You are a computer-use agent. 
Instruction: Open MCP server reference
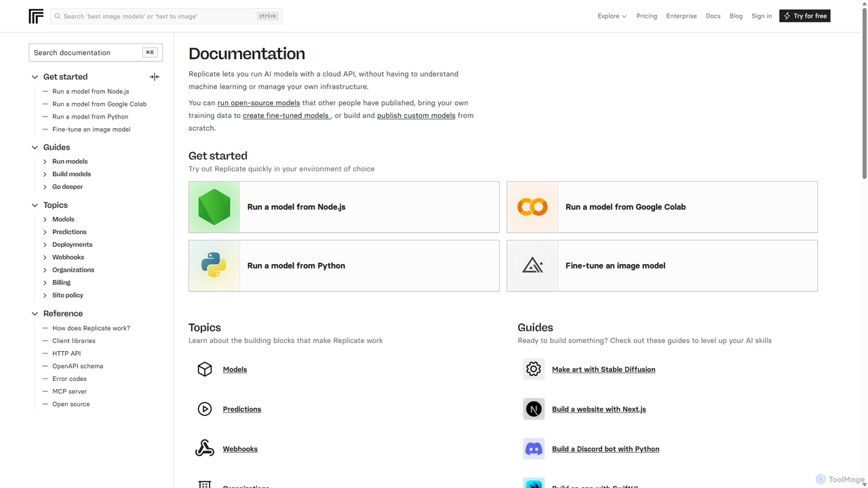tap(69, 391)
